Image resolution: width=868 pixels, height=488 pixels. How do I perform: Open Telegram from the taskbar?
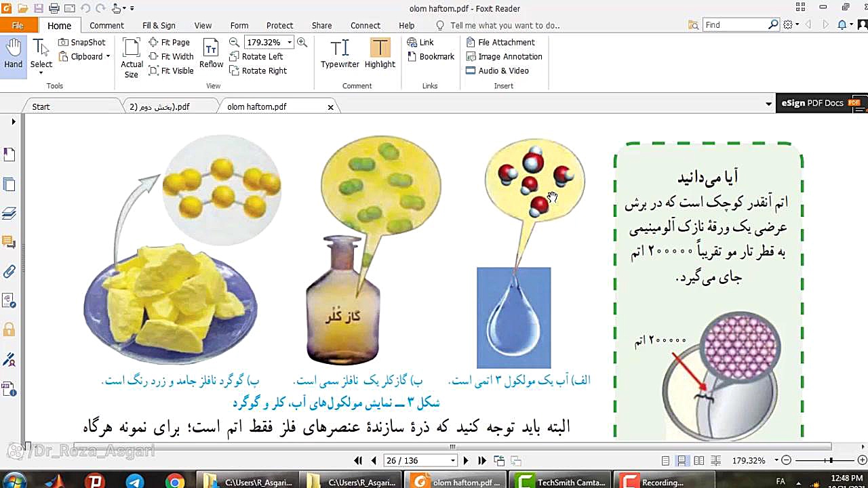point(135,482)
